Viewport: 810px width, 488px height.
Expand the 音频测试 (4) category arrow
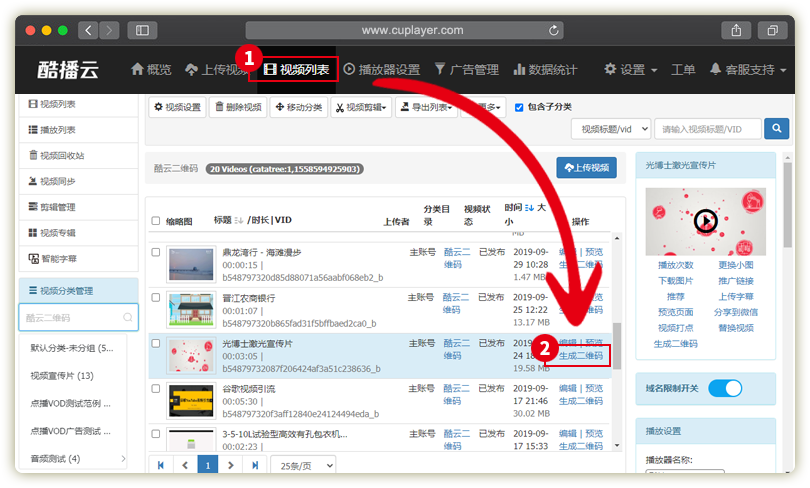coord(123,459)
